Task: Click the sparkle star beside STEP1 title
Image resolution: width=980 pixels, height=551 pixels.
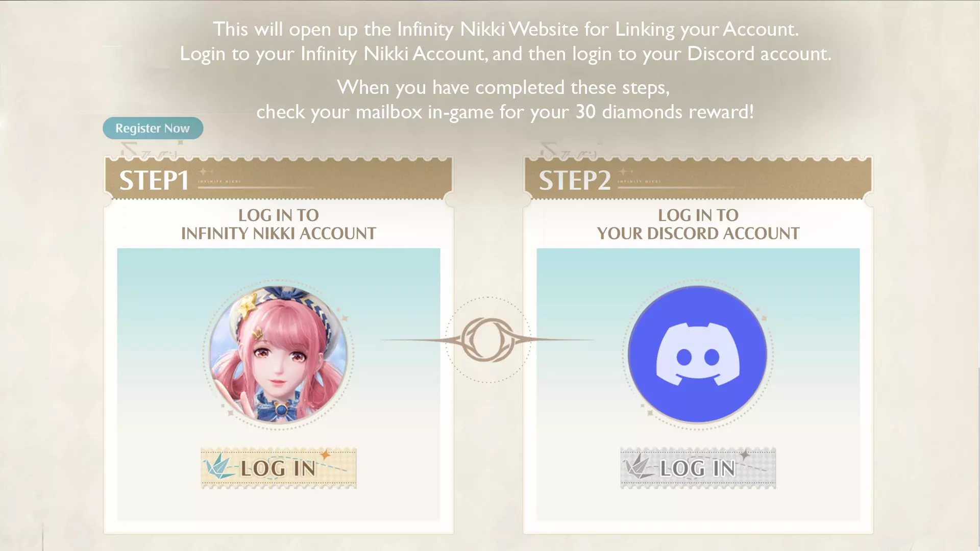Action: pyautogui.click(x=205, y=171)
